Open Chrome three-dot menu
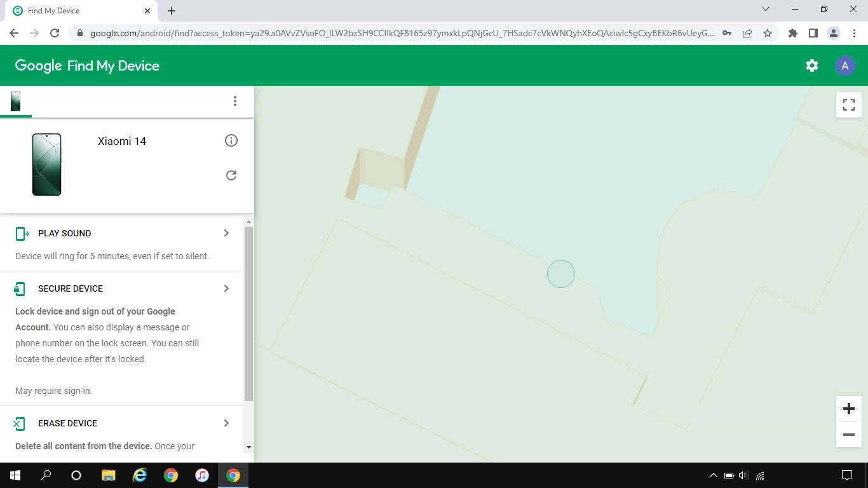 tap(854, 33)
